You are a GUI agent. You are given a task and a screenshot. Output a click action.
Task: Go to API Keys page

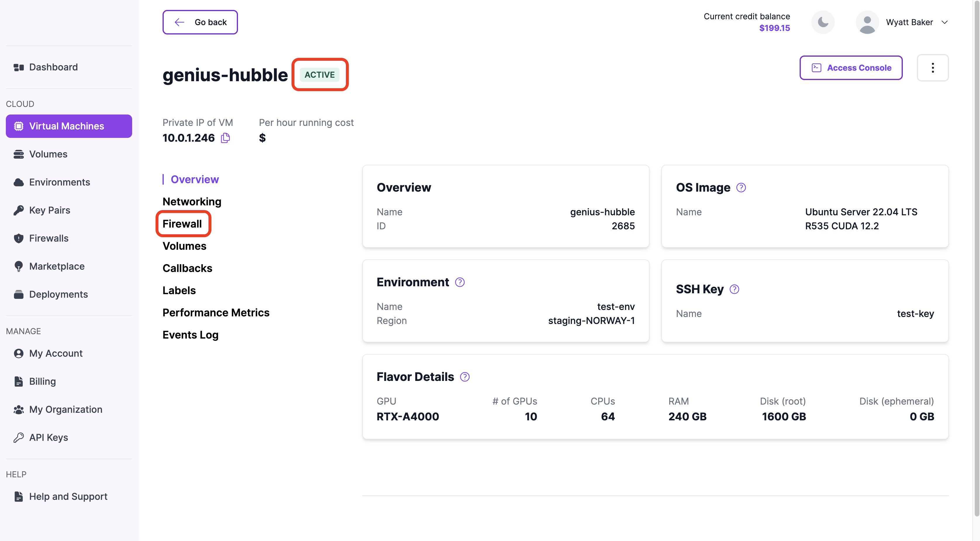click(48, 437)
